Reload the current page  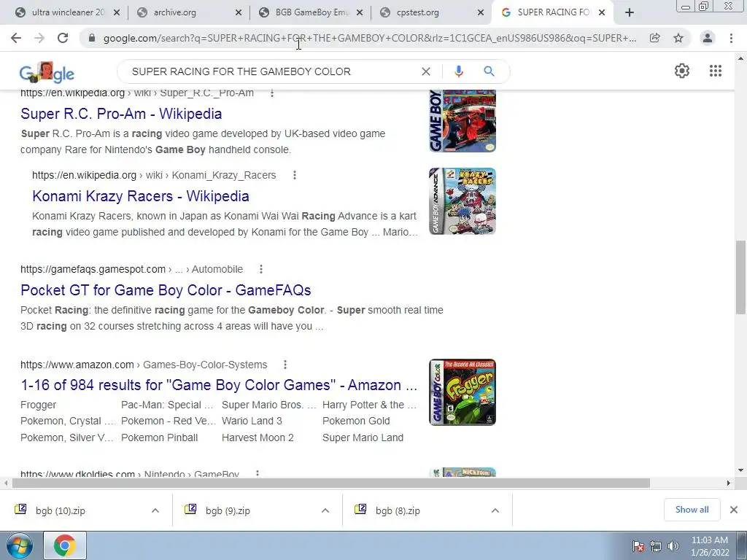point(63,38)
